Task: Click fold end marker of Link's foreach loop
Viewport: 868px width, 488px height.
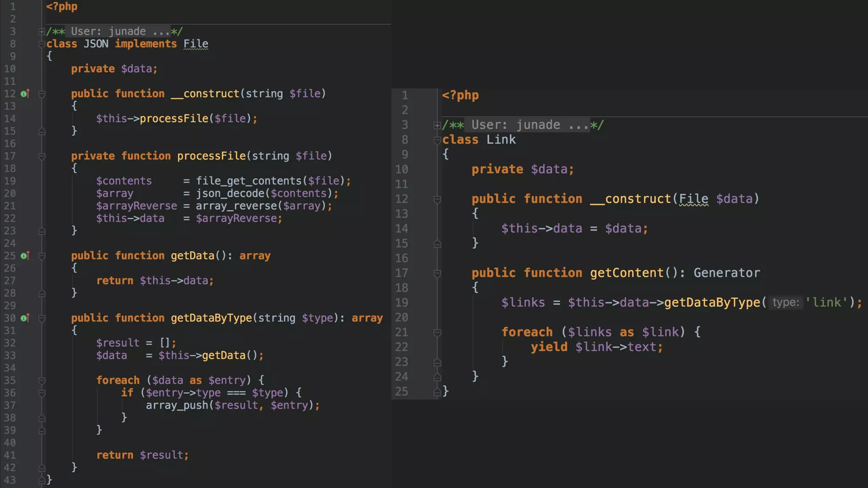Action: click(x=437, y=362)
